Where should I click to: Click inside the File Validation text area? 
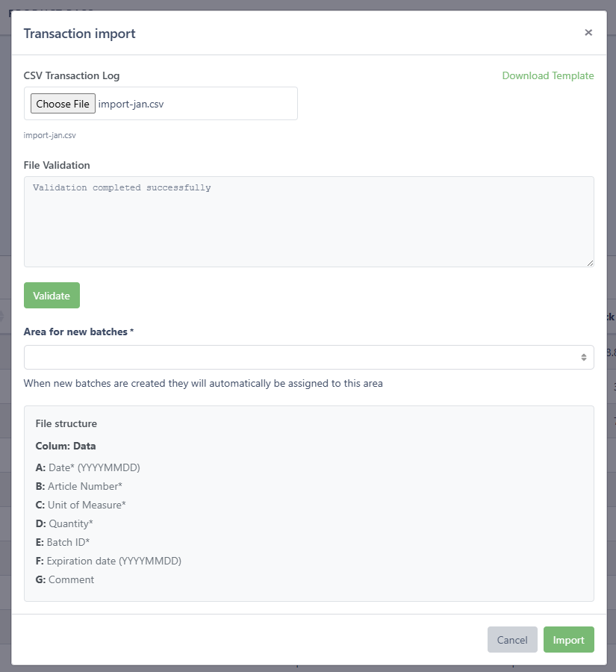coord(308,222)
